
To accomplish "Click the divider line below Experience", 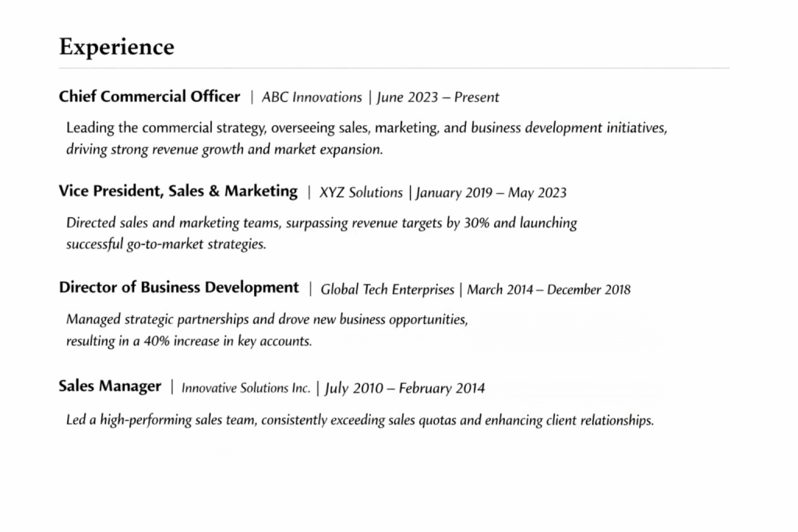I will [394, 69].
